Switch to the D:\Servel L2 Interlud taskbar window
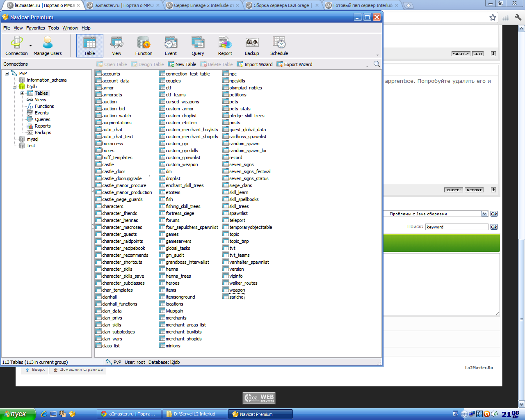Image resolution: width=525 pixels, height=420 pixels. (x=195, y=414)
